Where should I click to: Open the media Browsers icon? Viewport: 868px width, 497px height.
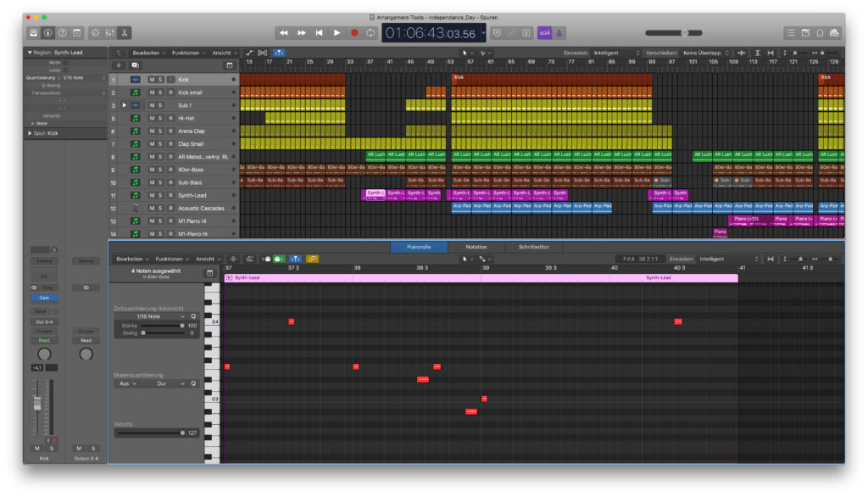[x=834, y=33]
